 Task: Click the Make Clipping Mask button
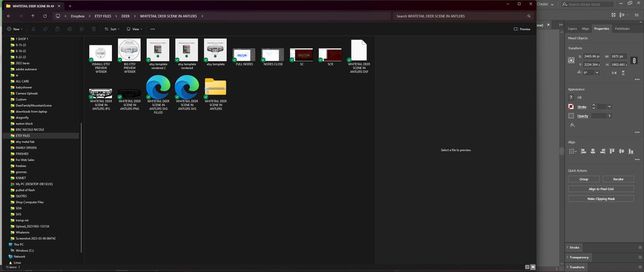pos(601,198)
